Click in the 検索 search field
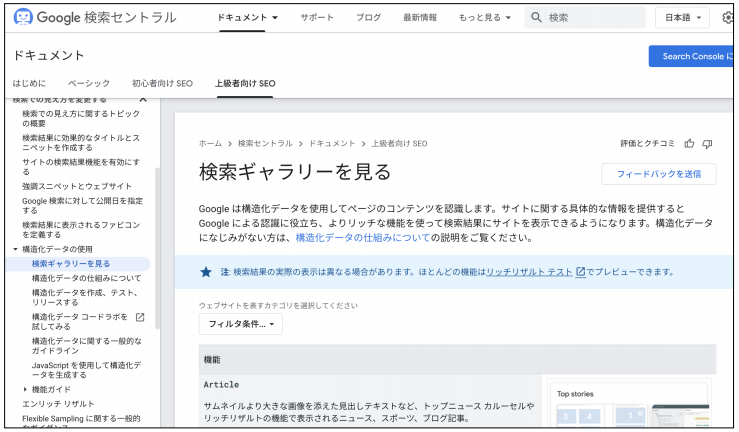Screen dimensions: 739x432 (585, 18)
